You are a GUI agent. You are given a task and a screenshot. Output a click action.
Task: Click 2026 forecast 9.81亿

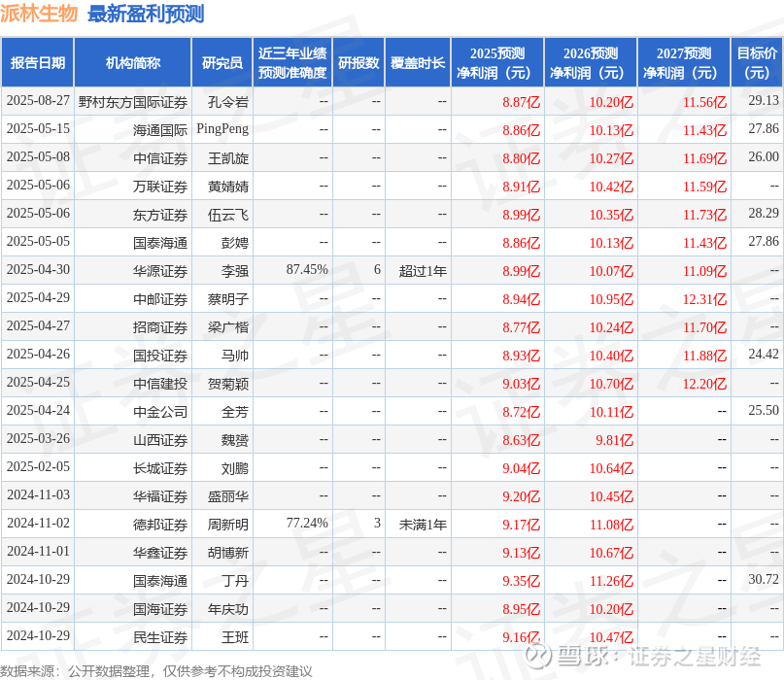point(614,440)
